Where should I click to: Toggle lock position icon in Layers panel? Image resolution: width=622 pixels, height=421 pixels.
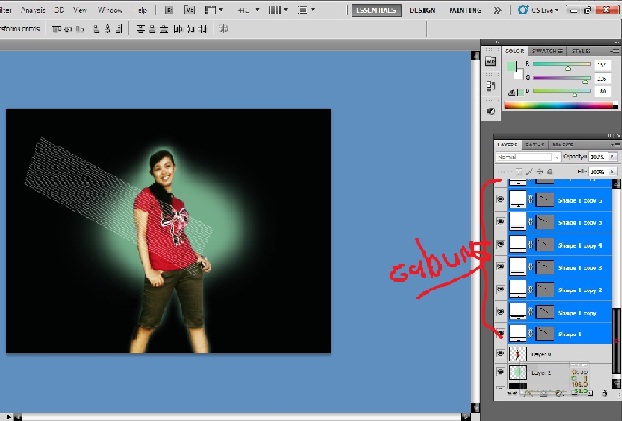coord(539,171)
